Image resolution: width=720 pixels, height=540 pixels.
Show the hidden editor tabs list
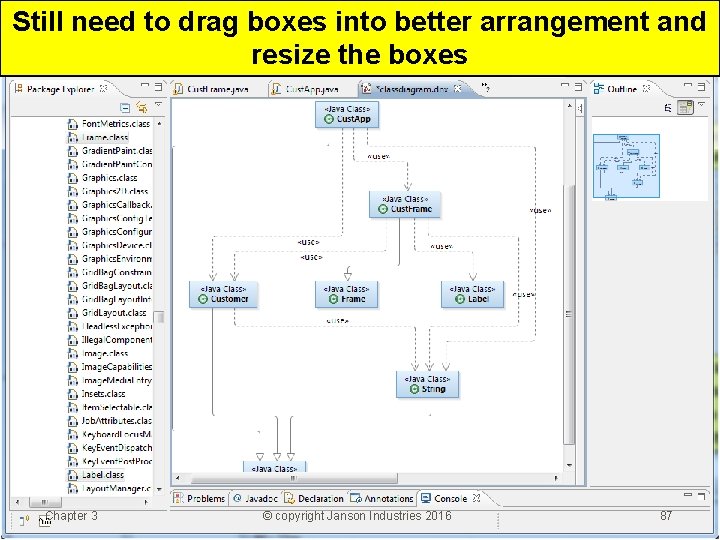[485, 87]
